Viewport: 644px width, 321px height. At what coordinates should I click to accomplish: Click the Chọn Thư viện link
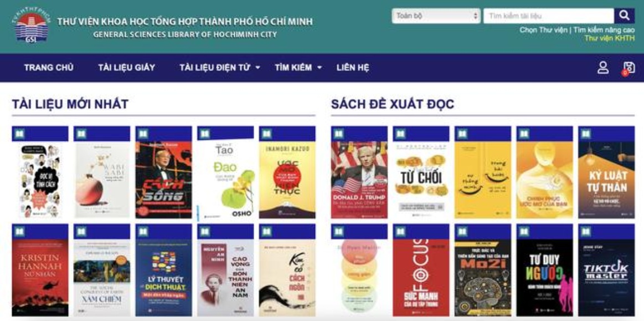pos(543,30)
